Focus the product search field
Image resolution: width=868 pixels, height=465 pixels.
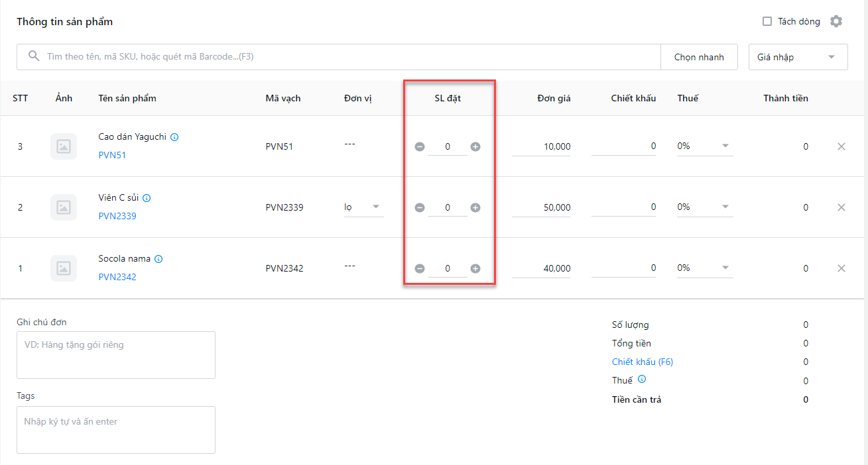[338, 57]
